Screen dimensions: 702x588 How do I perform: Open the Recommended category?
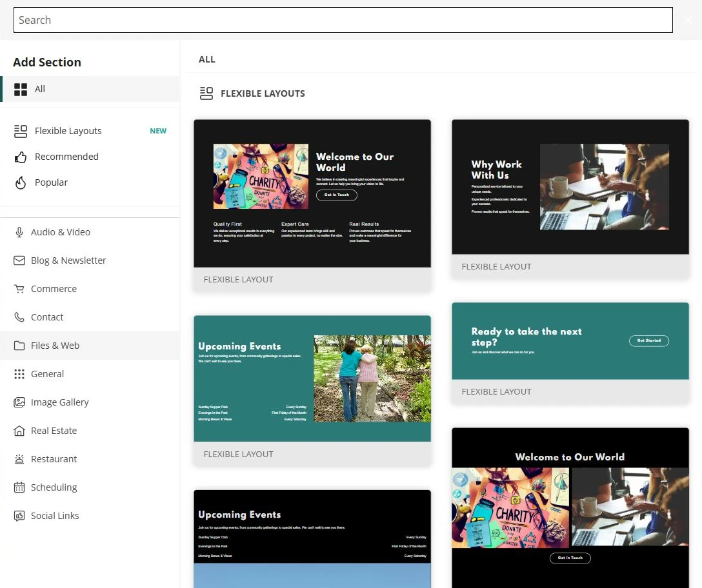[x=90, y=157]
